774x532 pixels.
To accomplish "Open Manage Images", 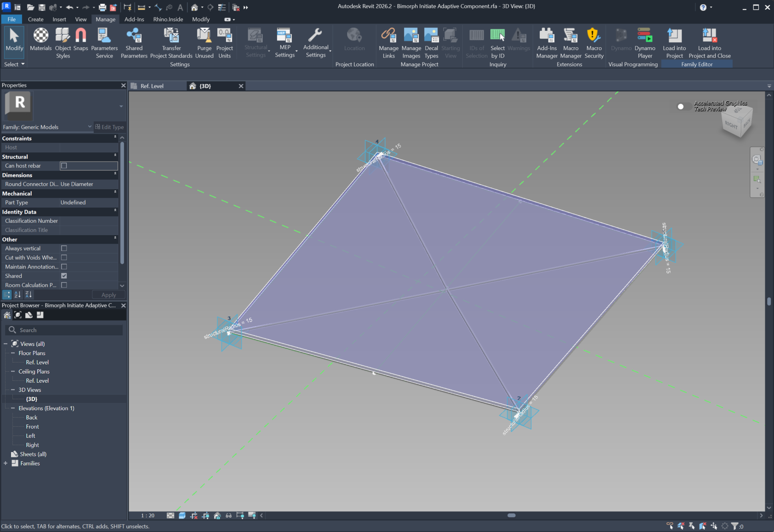I will click(411, 43).
